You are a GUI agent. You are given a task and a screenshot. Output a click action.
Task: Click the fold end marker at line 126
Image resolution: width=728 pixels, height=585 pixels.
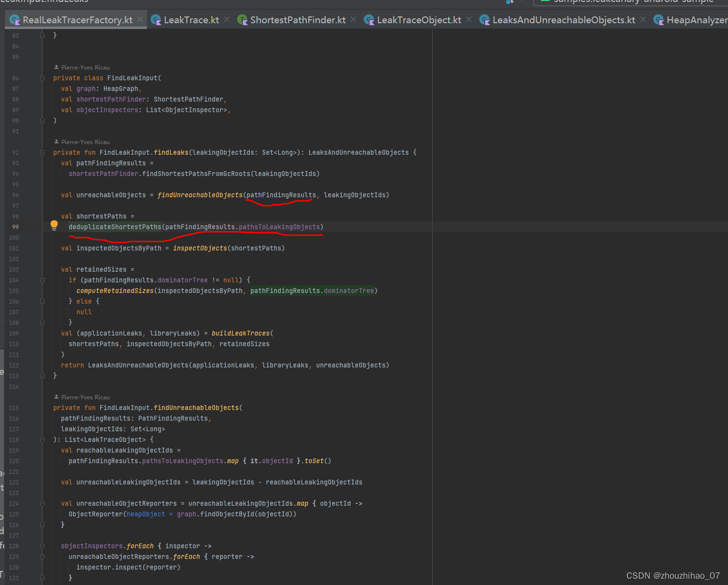(42, 525)
